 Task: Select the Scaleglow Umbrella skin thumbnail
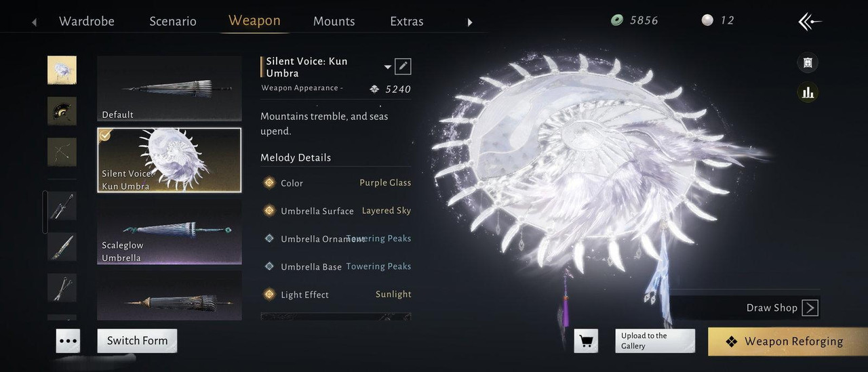170,231
